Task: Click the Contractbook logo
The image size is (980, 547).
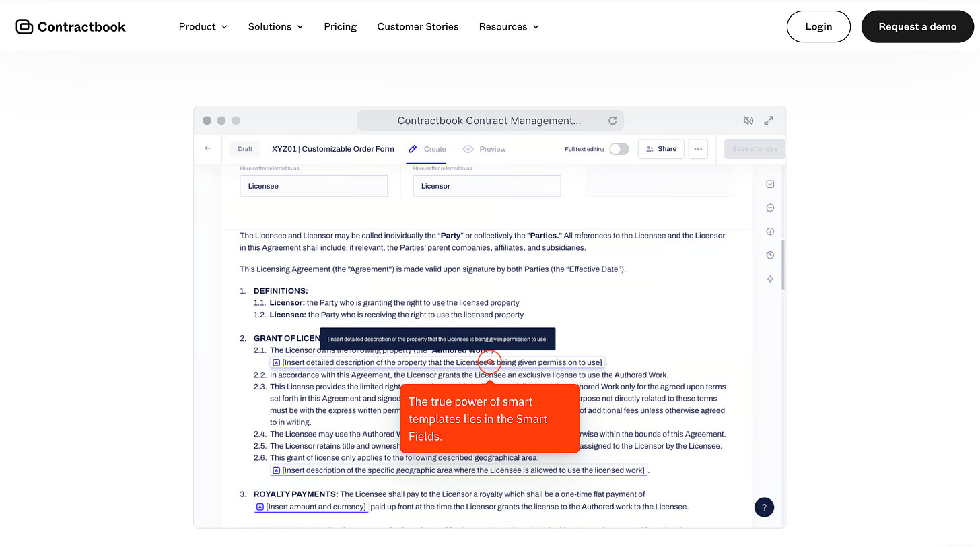Action: coord(71,27)
